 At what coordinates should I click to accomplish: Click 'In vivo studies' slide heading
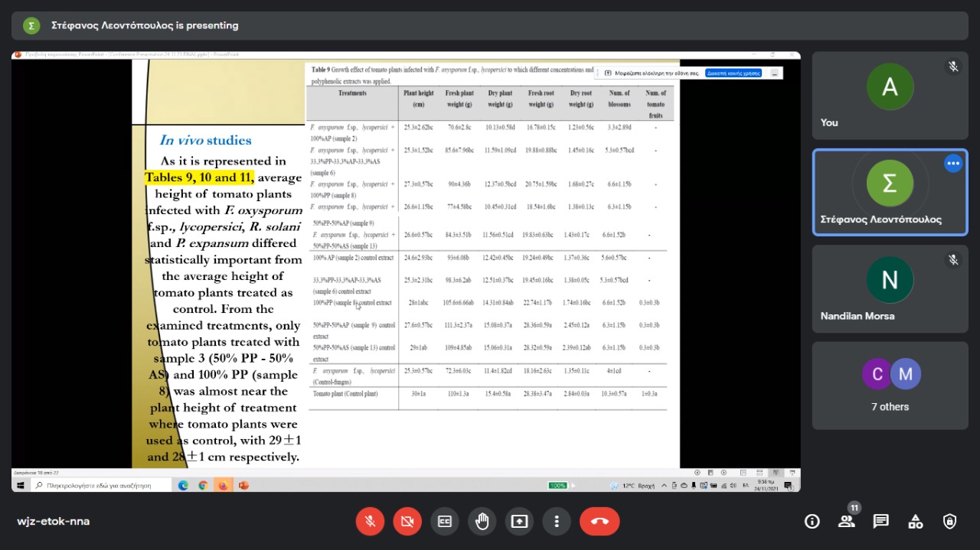205,140
